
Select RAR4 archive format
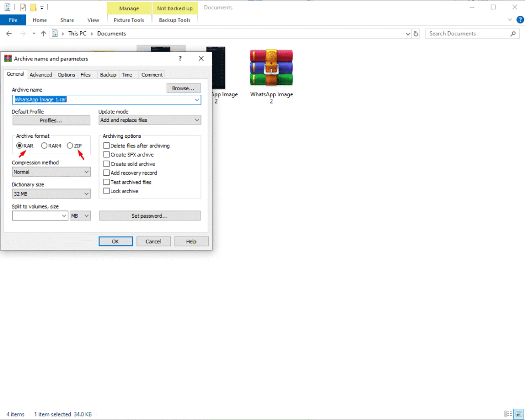pyautogui.click(x=51, y=146)
